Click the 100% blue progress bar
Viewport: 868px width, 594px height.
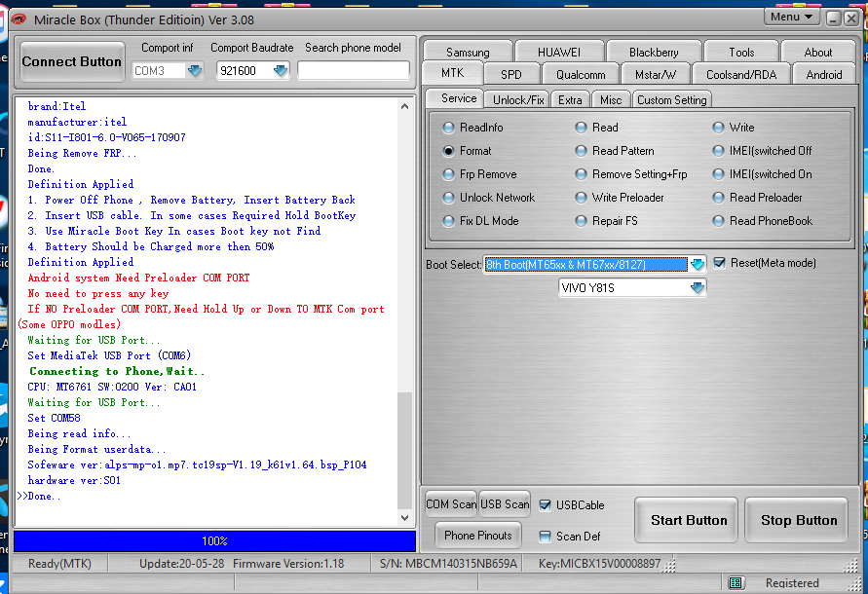click(x=214, y=541)
